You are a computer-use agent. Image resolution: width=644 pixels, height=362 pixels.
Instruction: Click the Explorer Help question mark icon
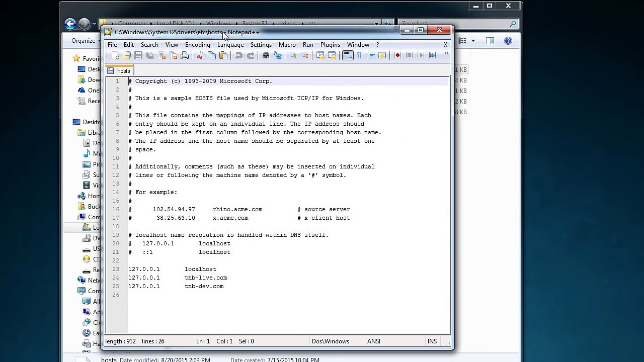[x=508, y=41]
